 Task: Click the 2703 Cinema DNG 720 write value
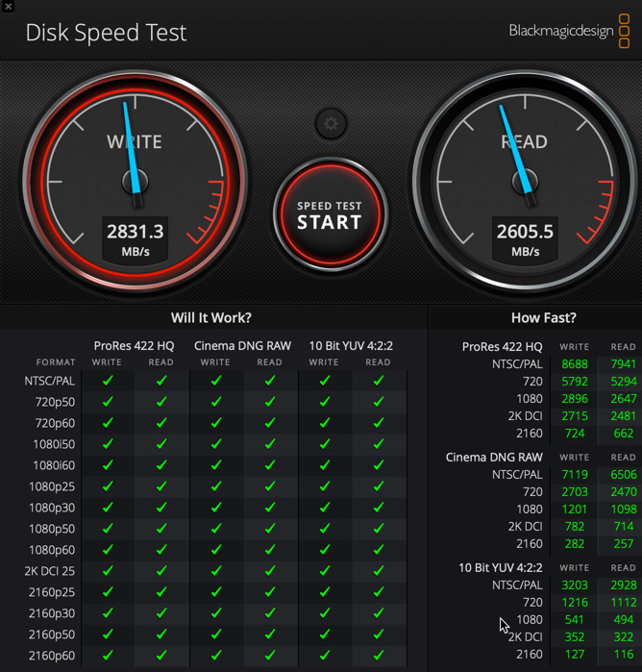pos(575,492)
